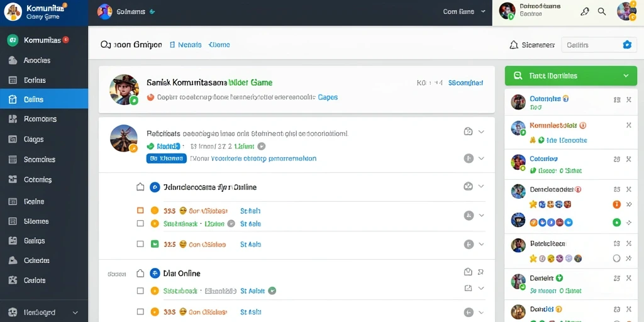Select the Anocies sidebar entry
Viewport: 644px width, 322px height.
pos(44,60)
